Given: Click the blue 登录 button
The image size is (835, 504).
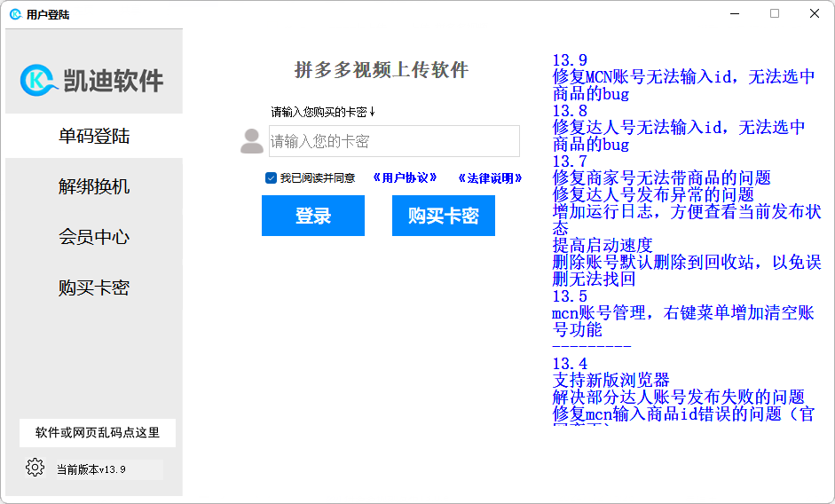Looking at the screenshot, I should pos(313,216).
